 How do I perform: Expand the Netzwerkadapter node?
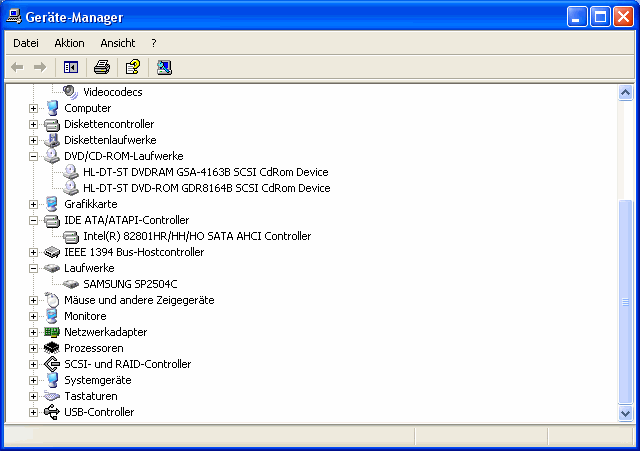pyautogui.click(x=33, y=332)
